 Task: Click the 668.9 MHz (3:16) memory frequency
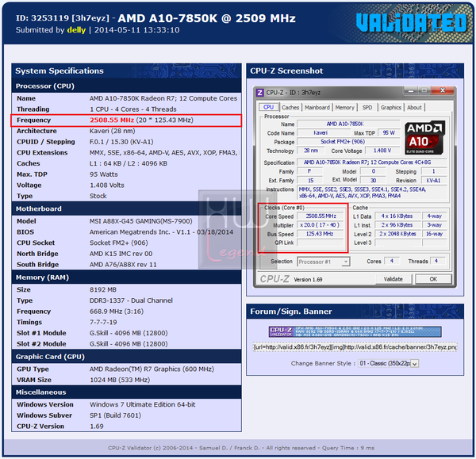click(x=117, y=312)
